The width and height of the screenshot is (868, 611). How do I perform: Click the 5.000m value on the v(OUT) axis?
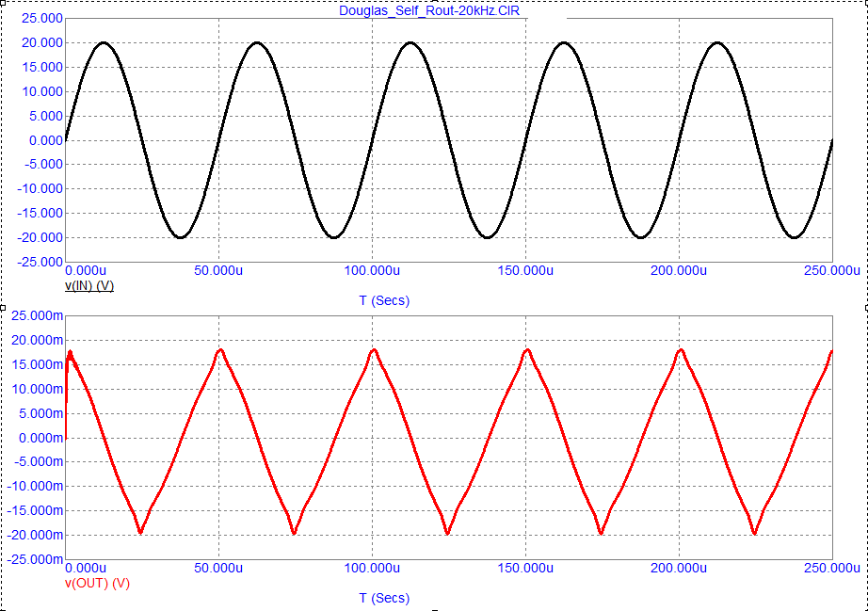click(x=40, y=413)
